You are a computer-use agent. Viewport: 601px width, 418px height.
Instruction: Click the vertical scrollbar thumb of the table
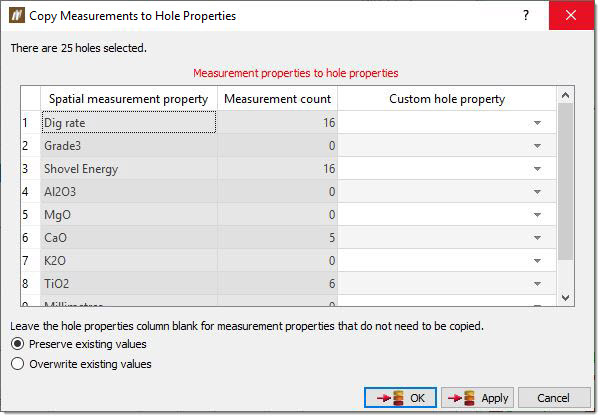point(565,182)
